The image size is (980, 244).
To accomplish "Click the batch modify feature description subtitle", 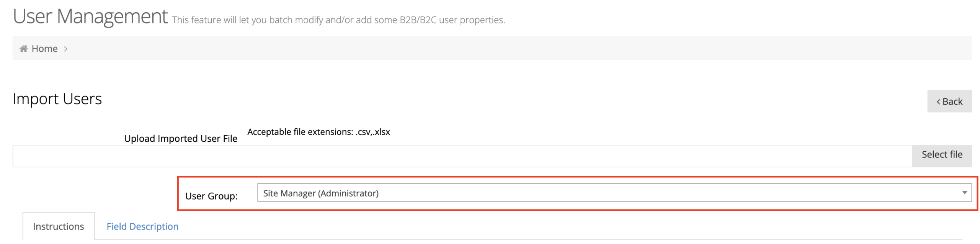I will [338, 20].
